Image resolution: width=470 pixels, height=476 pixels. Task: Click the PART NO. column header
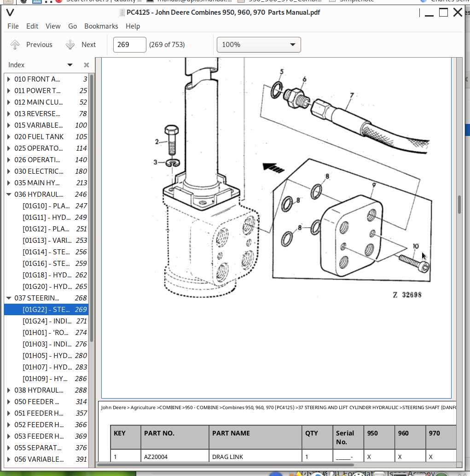[175, 437]
